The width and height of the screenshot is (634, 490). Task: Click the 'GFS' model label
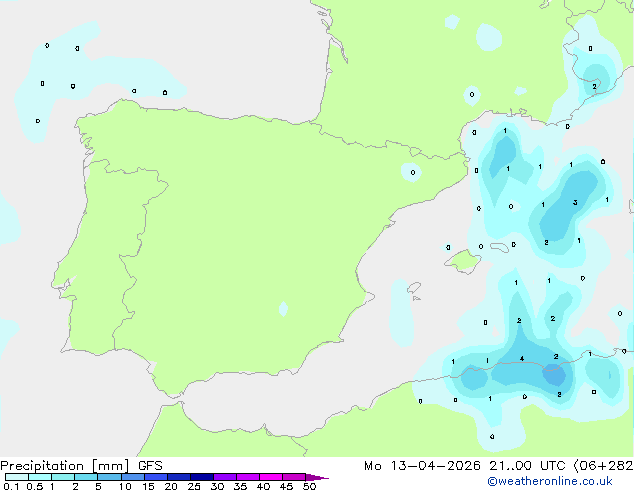coord(150,466)
